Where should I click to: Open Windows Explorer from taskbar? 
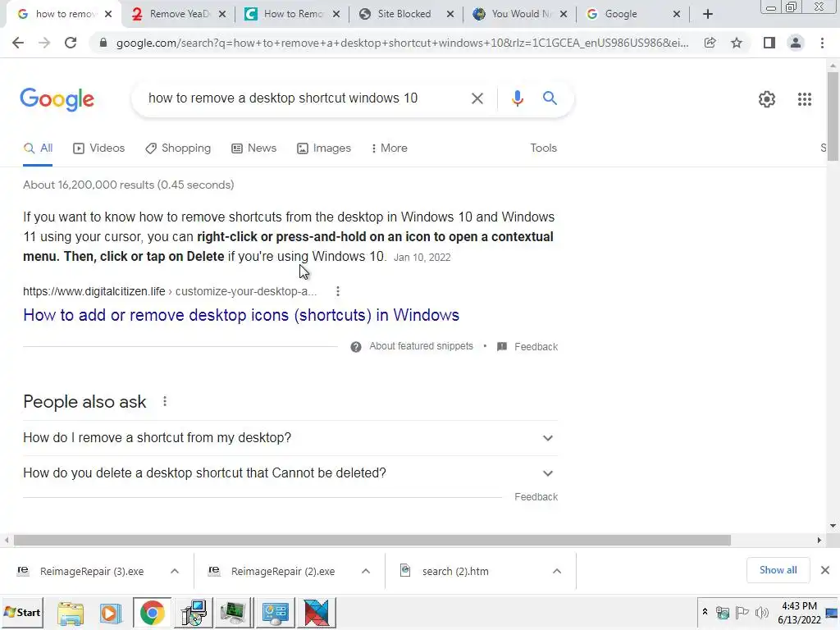coord(71,613)
